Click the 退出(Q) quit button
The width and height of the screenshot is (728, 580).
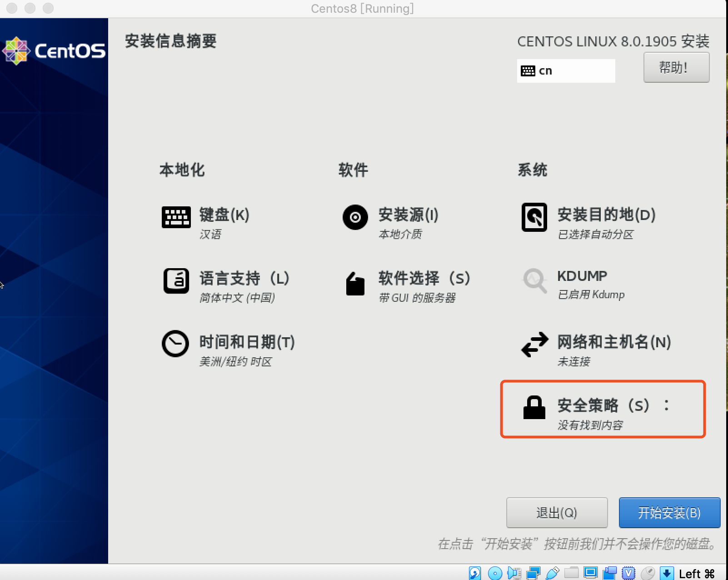click(x=557, y=513)
